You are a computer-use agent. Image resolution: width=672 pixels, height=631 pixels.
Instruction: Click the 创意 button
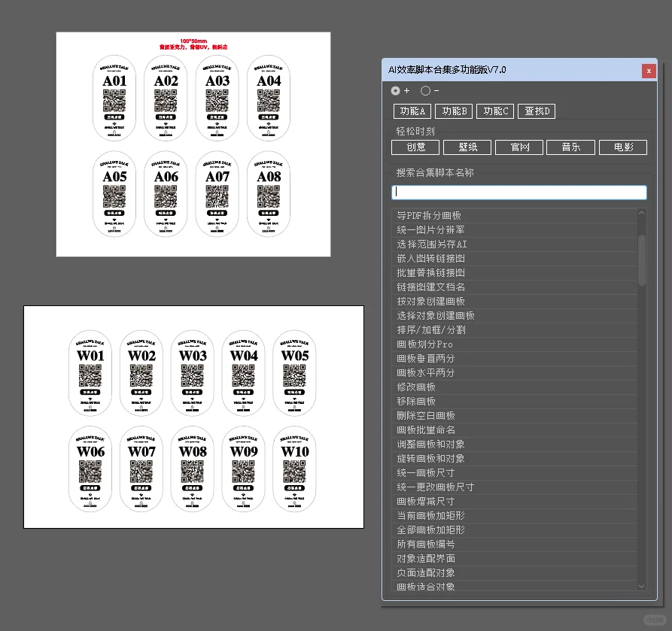click(415, 147)
